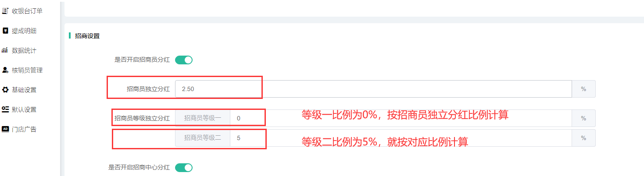Click the 门店广告 AD icon
This screenshot has height=176, width=644.
(x=5, y=129)
